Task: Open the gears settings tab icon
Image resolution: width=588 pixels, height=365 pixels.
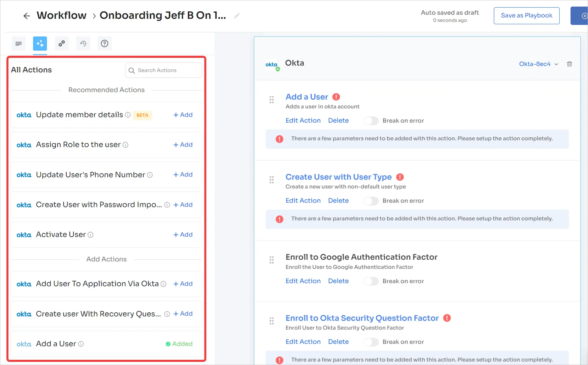Action: (62, 43)
